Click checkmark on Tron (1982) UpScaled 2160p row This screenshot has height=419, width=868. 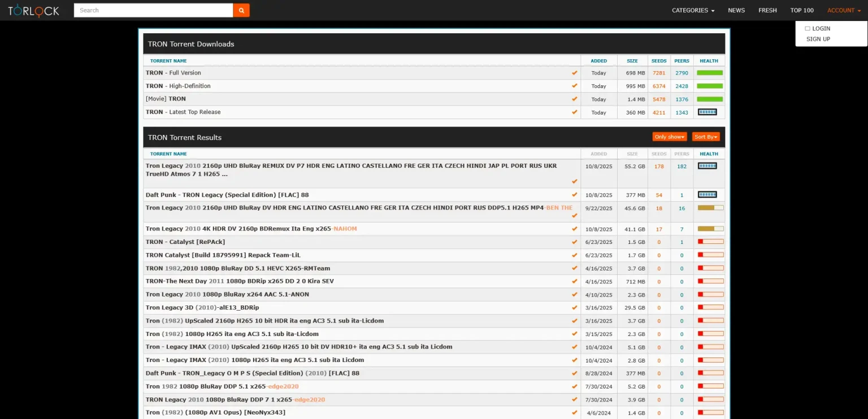[x=575, y=321]
